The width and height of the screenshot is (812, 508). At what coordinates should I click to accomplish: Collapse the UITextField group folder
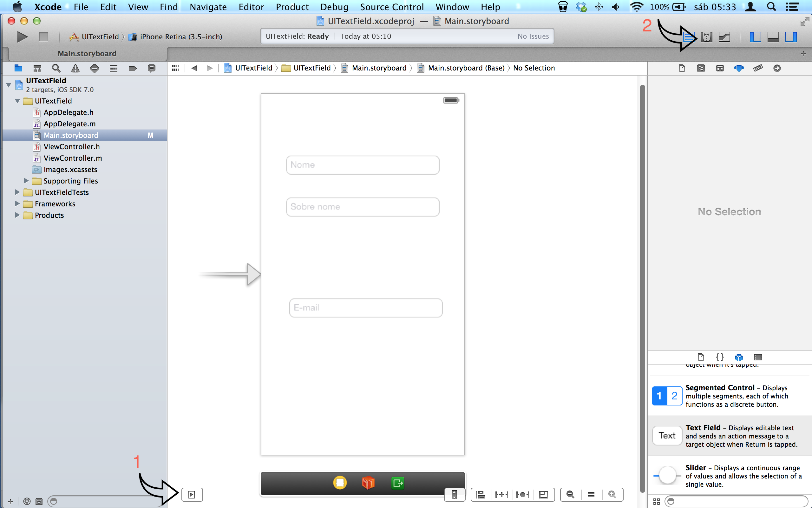pos(17,101)
